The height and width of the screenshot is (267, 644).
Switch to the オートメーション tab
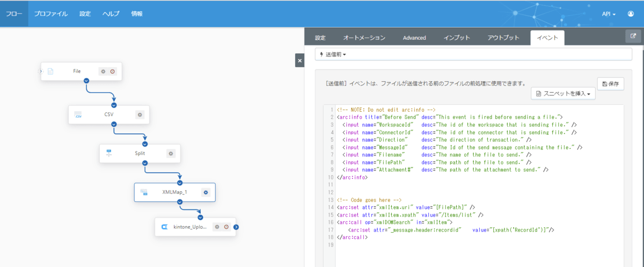pos(364,38)
